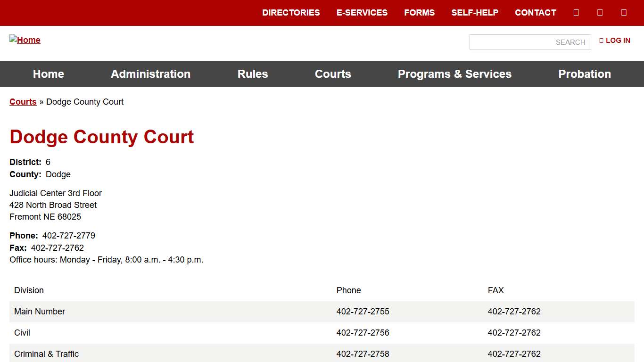Click the Courts breadcrumb link

coord(23,102)
